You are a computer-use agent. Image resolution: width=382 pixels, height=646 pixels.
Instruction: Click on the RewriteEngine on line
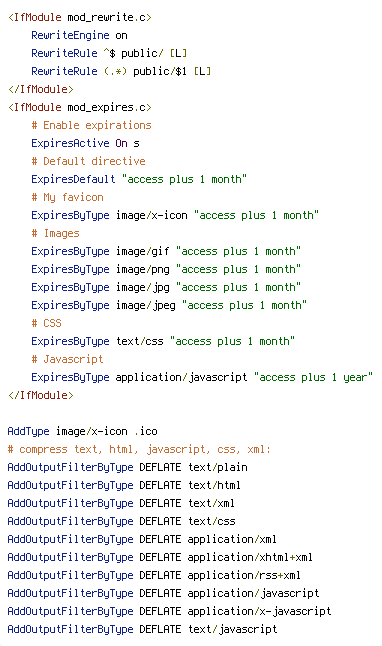79,35
